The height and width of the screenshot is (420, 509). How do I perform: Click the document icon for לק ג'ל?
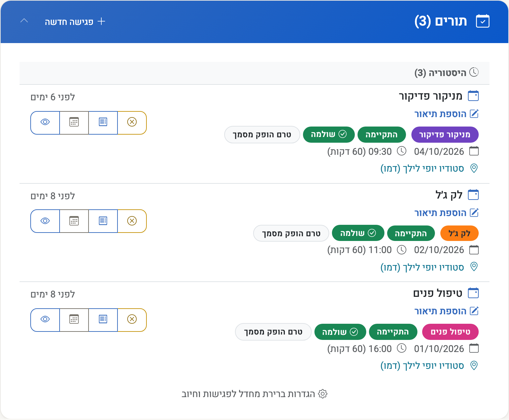pos(103,221)
